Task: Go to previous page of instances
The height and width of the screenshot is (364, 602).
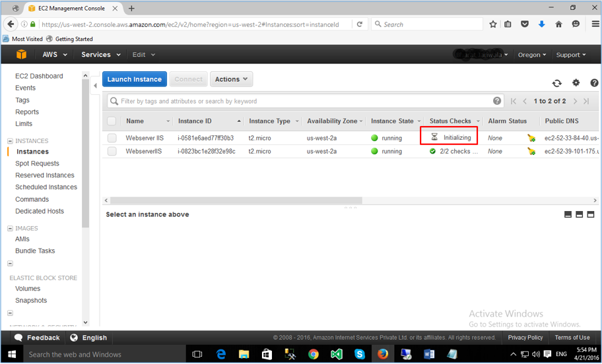Action: pyautogui.click(x=525, y=102)
